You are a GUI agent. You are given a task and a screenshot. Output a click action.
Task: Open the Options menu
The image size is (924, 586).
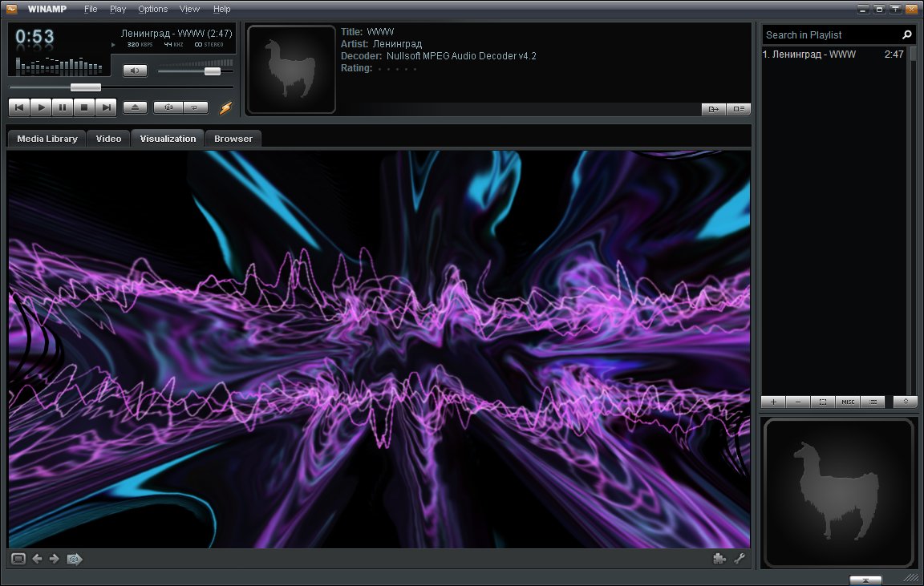point(152,9)
